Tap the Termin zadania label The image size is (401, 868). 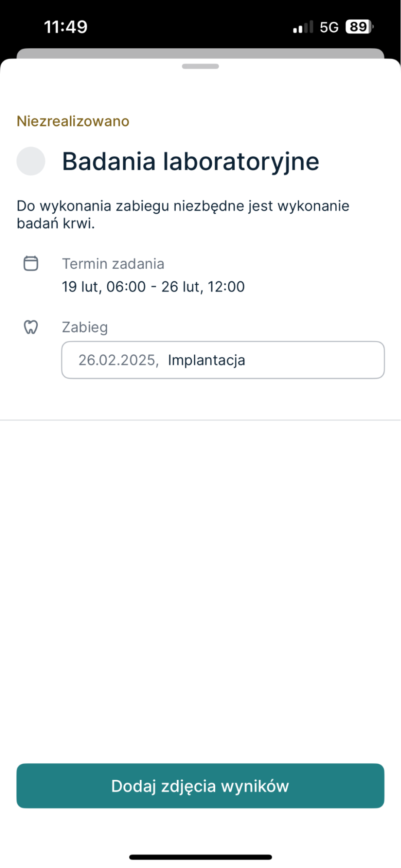tap(113, 264)
